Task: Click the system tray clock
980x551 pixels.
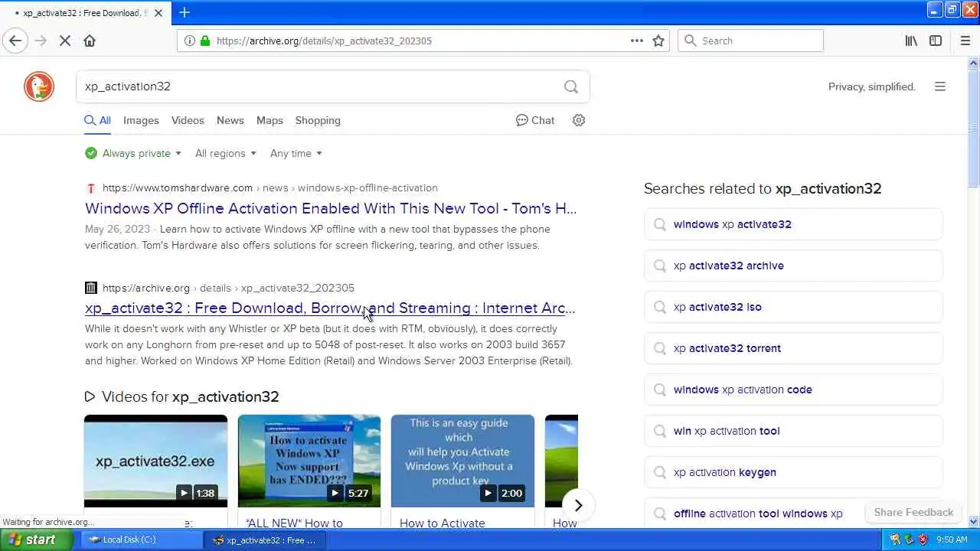Action: tap(952, 540)
